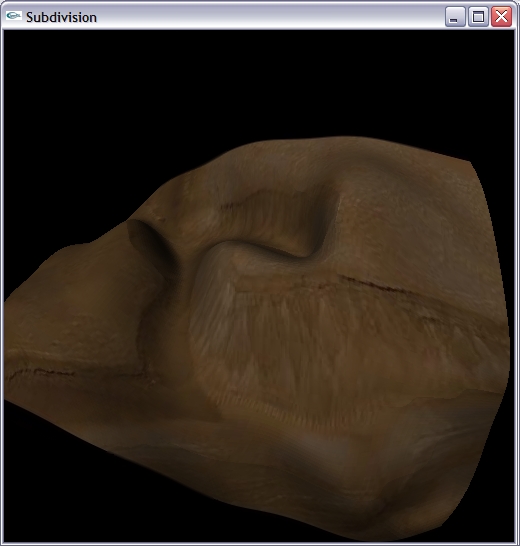Minimize the Subdivision window

point(455,16)
